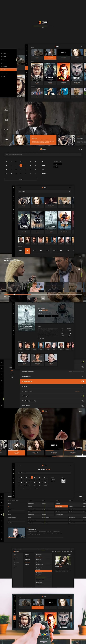Switch to the AUDIO settings tab
This screenshot has width=86, height=644.
click(x=12, y=370)
